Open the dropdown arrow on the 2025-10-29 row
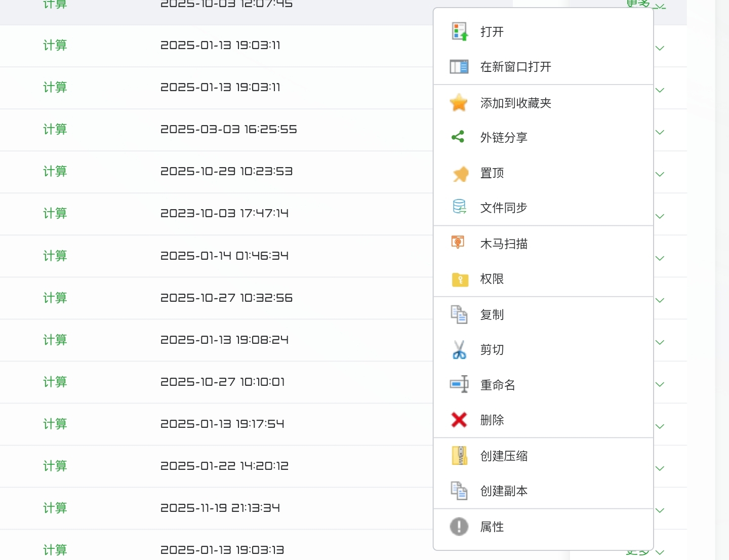This screenshot has height=560, width=729. point(660,174)
